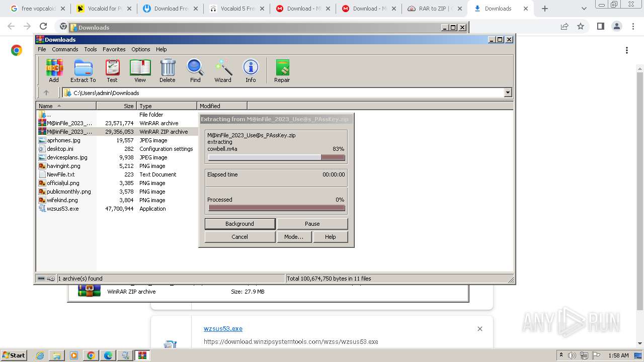The image size is (644, 362).
Task: Click the parent folder '..' row
Action: point(49,115)
